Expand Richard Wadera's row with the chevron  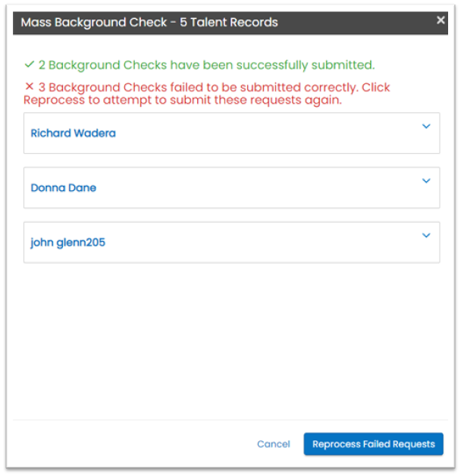click(426, 127)
